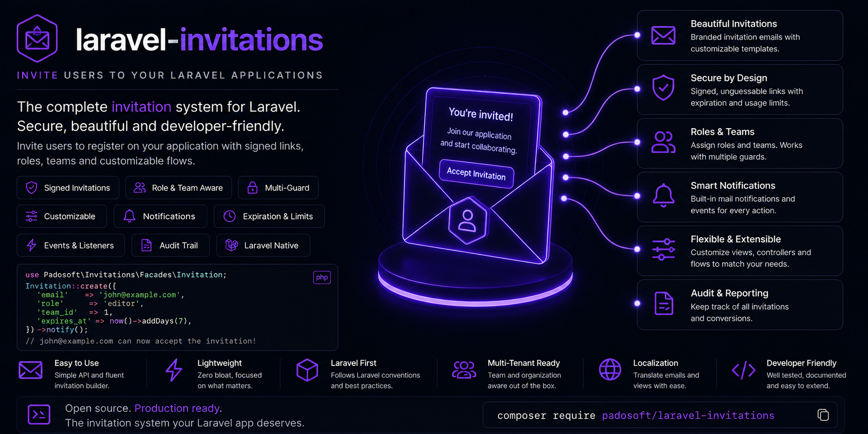Click the Laravel First cube icon
This screenshot has width=868, height=434.
[x=307, y=370]
